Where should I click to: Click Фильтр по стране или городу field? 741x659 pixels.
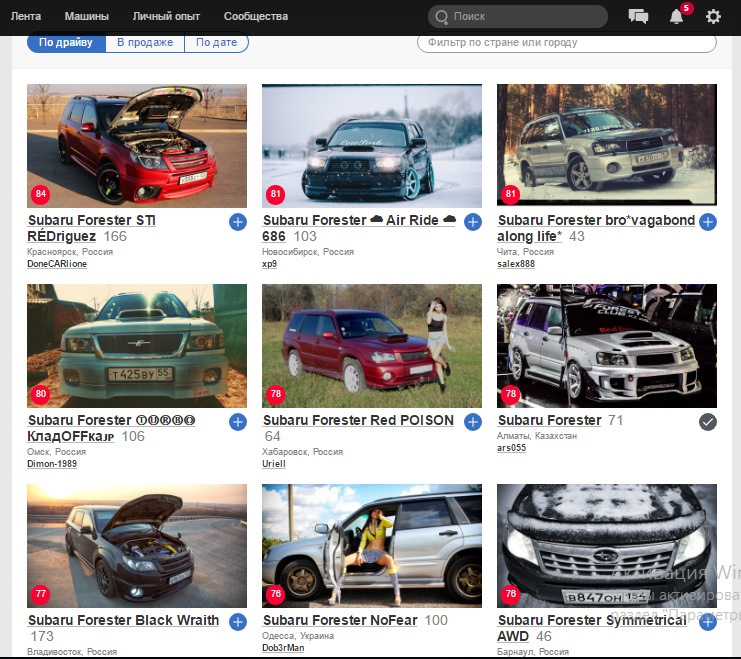(567, 43)
